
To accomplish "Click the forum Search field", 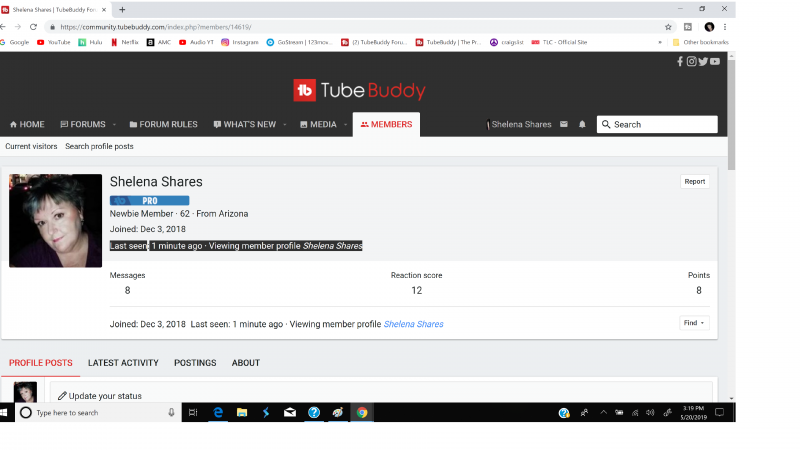I will click(657, 125).
